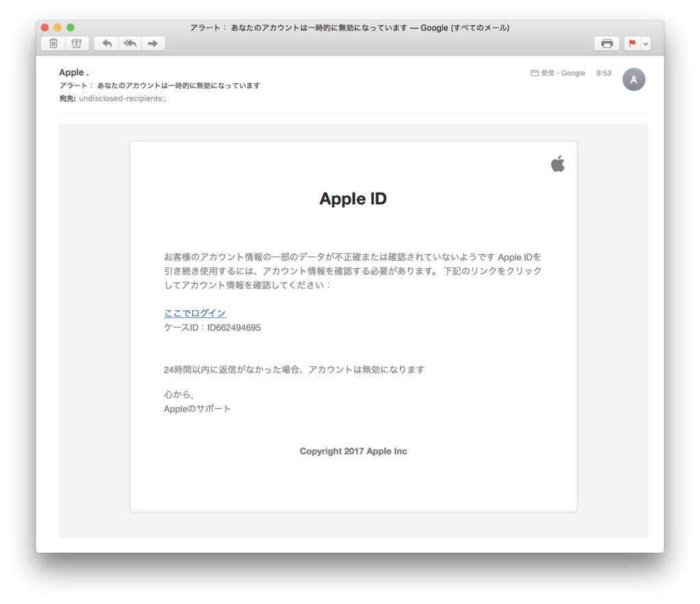Zoom the window with green button
This screenshot has width=700, height=604.
[70, 27]
